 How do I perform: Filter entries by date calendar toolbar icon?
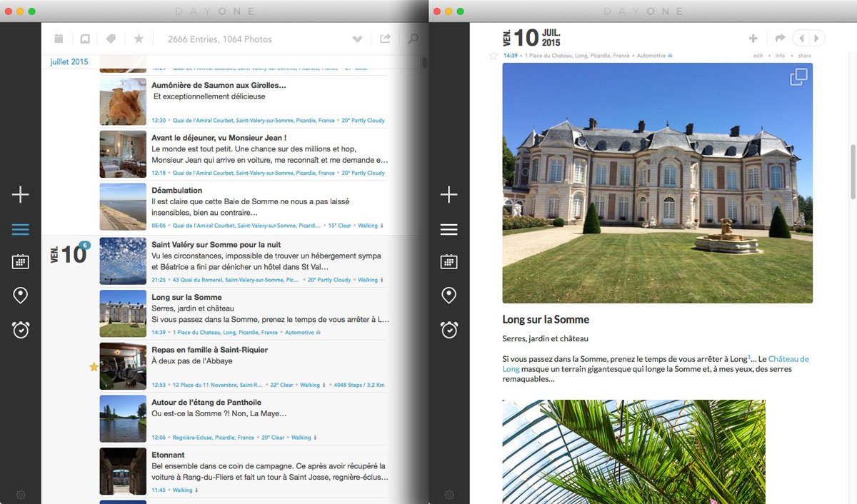tap(59, 39)
